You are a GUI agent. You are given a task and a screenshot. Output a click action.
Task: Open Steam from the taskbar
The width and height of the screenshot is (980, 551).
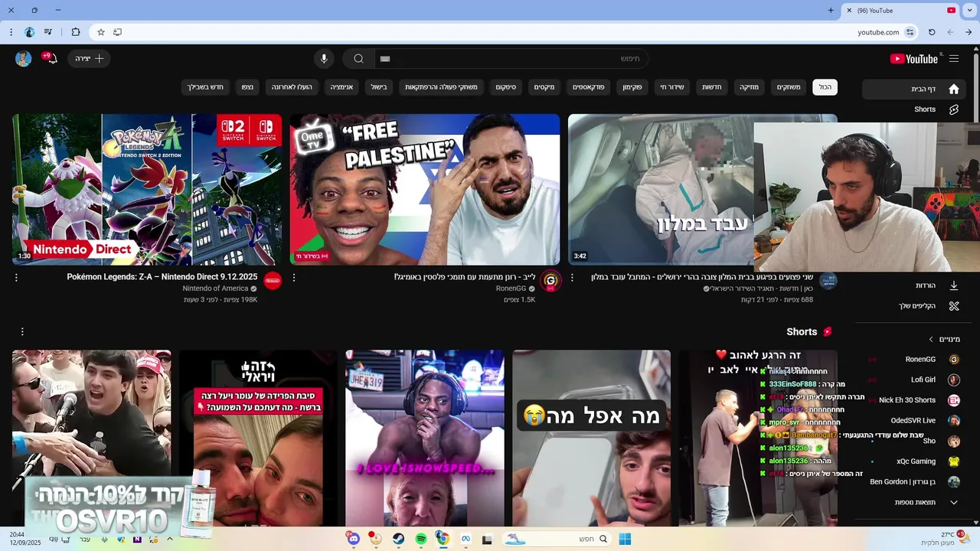pos(399,539)
